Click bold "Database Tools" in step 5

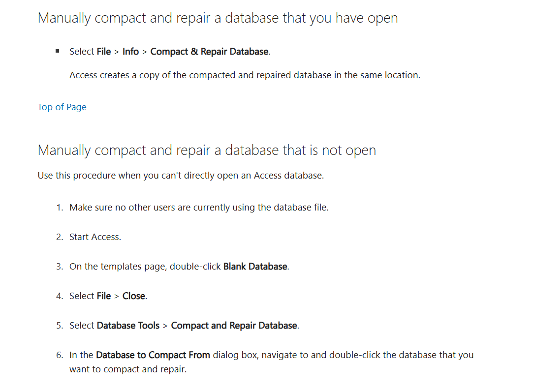[128, 326]
